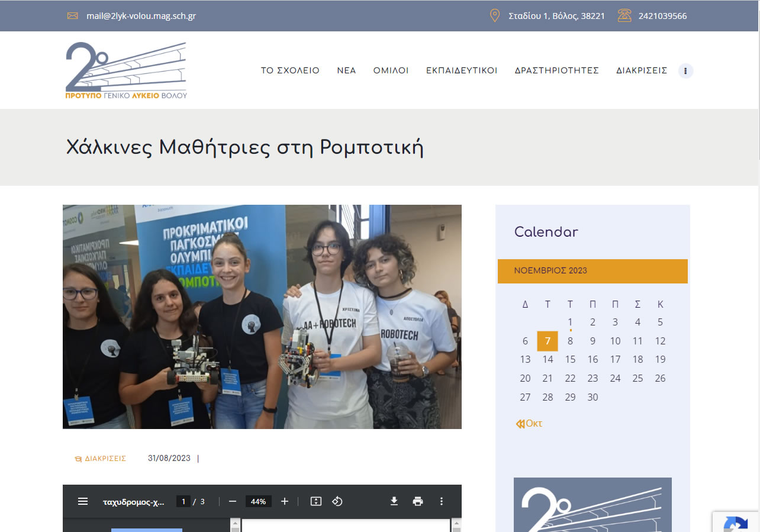
Task: Go to previous month Οκτ in calendar
Action: 534,424
